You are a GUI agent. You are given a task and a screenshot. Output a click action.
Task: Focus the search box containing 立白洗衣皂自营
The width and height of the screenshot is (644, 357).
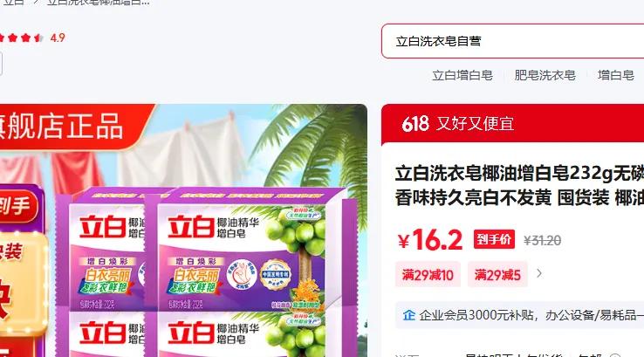point(512,41)
